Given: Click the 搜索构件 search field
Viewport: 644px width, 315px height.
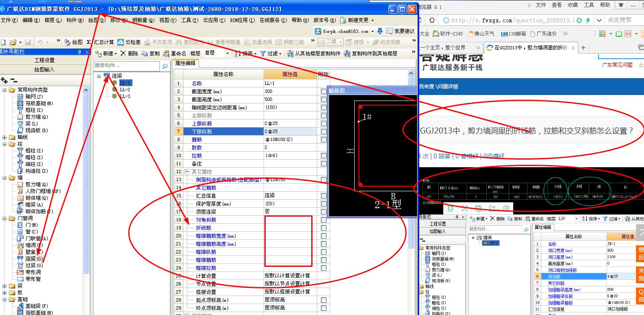Looking at the screenshot, I should (127, 66).
